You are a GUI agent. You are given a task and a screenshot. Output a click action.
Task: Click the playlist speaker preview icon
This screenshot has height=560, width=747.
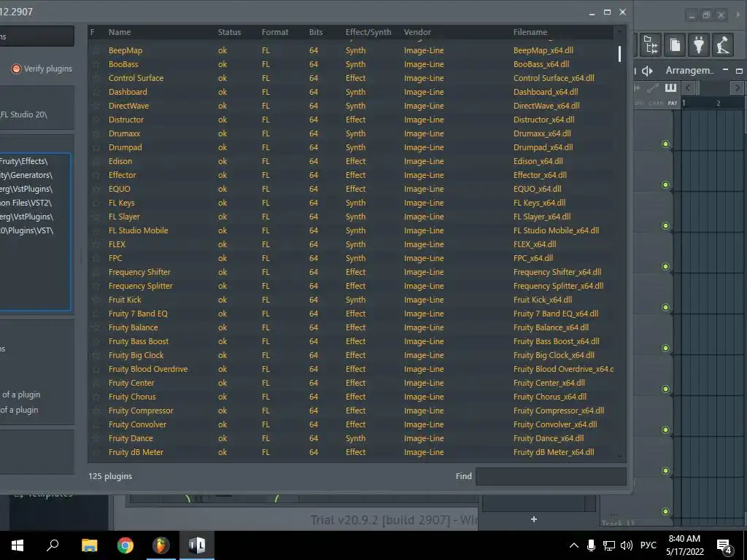coord(648,71)
